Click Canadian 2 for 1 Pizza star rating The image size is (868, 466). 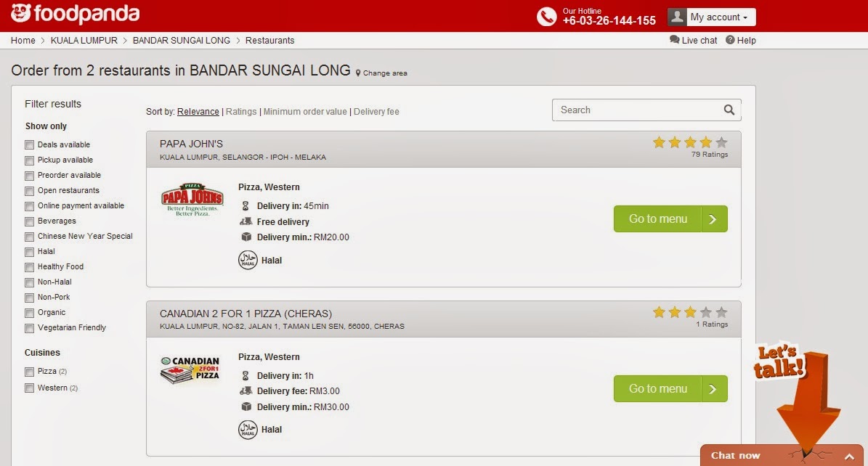(x=690, y=313)
